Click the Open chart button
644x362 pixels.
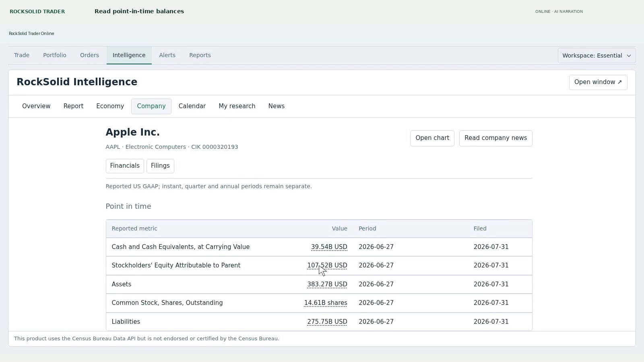432,138
